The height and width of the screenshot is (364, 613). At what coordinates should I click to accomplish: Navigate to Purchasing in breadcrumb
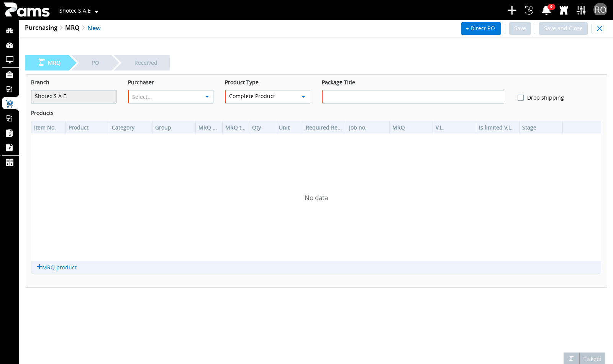click(41, 28)
